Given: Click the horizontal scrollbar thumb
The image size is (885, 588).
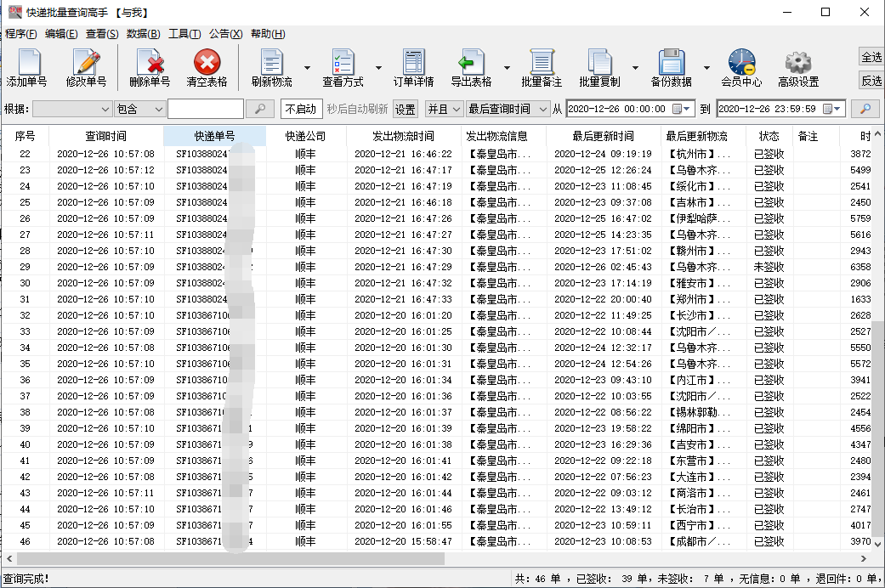Looking at the screenshot, I should [230, 558].
